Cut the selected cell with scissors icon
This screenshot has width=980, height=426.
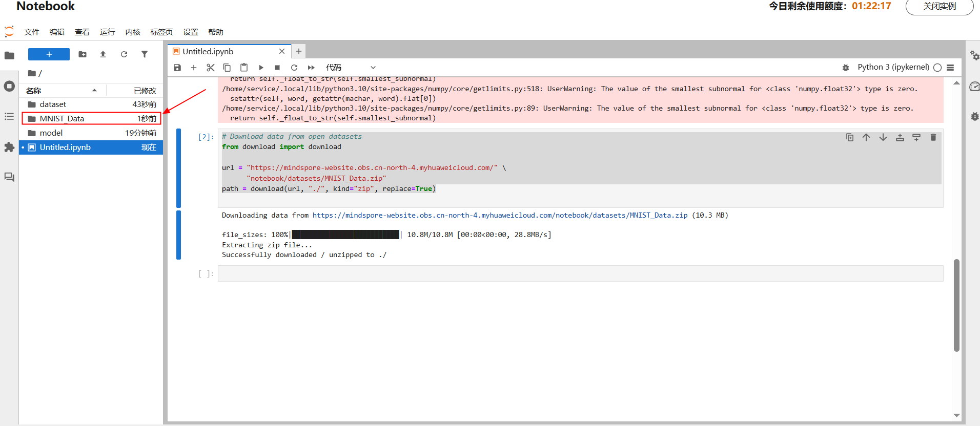point(210,68)
